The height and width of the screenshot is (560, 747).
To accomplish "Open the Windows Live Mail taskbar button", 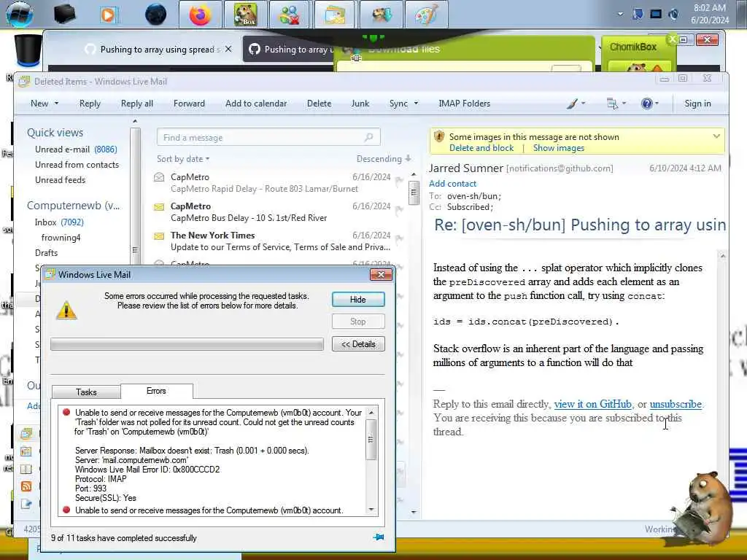I will 335,15.
